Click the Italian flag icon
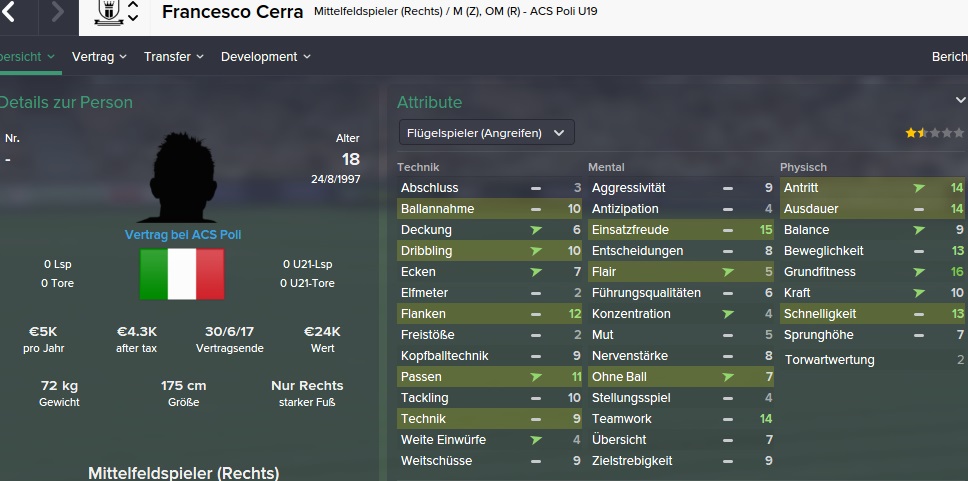 coord(182,272)
